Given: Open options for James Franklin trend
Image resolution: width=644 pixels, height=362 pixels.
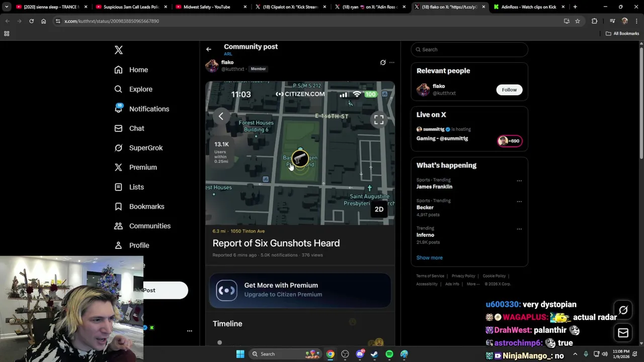Looking at the screenshot, I should tap(519, 181).
